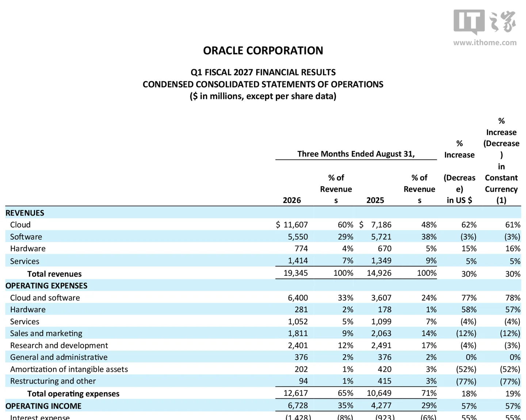Click the operating income value "6,728"

pos(298,405)
